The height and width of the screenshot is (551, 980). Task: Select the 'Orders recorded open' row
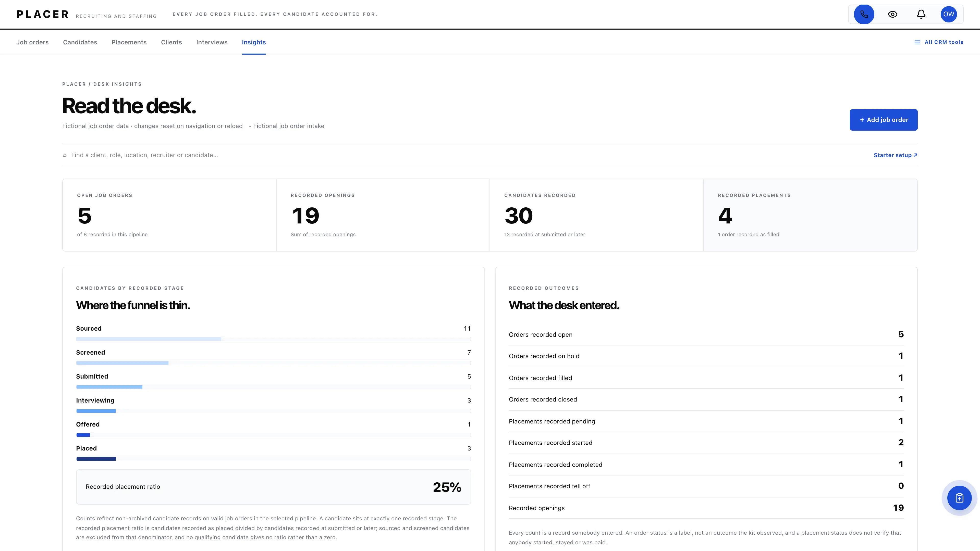click(x=706, y=335)
